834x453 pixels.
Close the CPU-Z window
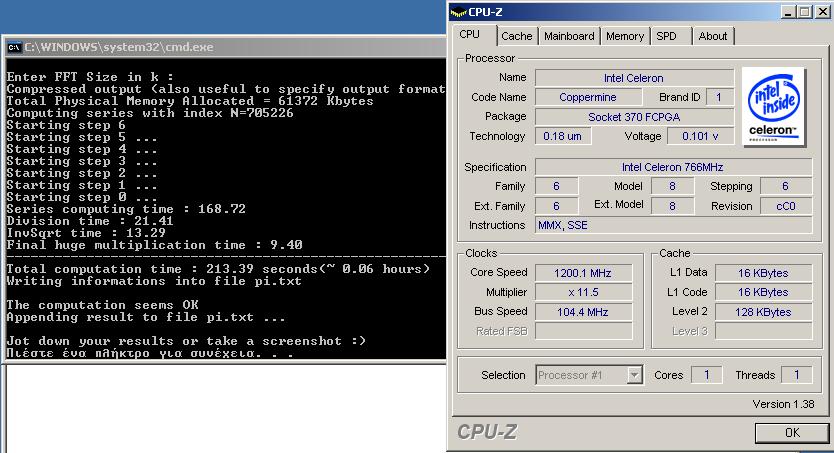pos(822,12)
